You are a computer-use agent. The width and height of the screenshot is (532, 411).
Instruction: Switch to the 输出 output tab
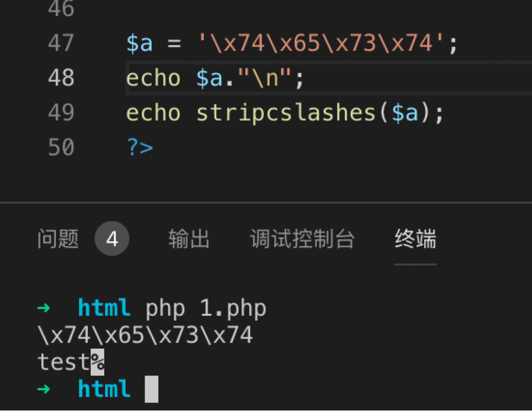189,239
